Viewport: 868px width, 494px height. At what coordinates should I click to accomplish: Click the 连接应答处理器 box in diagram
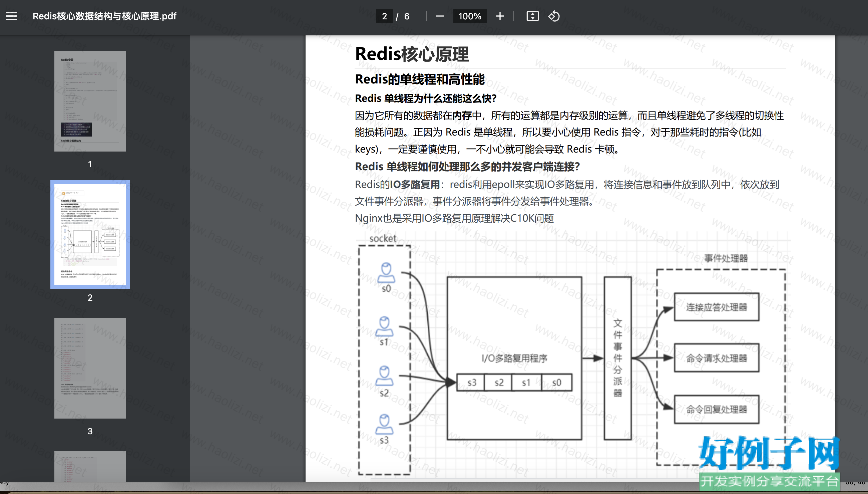click(716, 307)
